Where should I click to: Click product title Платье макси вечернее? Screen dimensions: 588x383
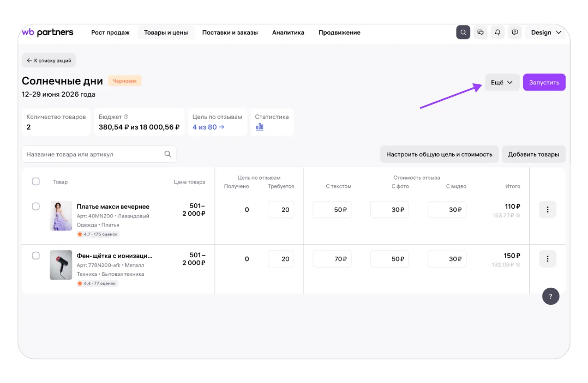[113, 206]
